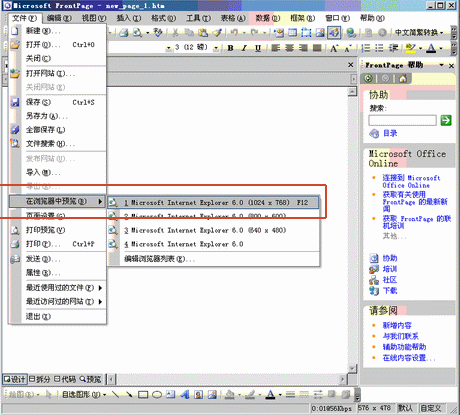Apply the Drawing toolbar Fill Color bucket
The width and height of the screenshot is (460, 415).
pyautogui.click(x=230, y=395)
